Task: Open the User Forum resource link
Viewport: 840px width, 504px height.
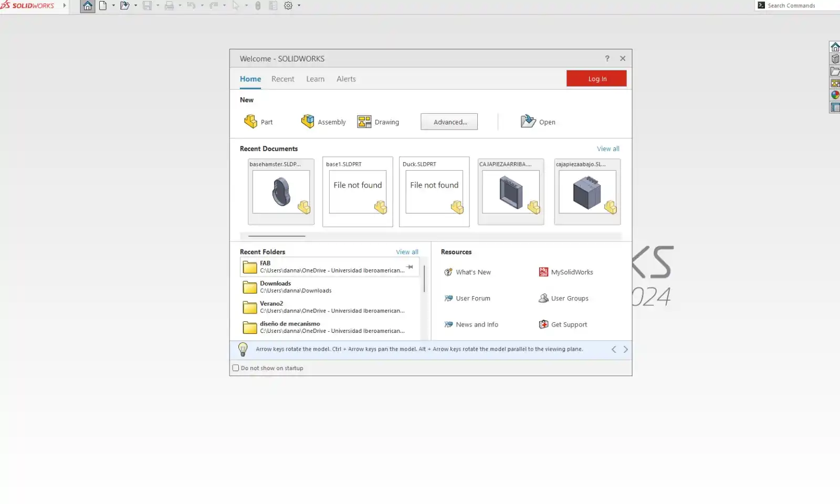Action: tap(467, 298)
